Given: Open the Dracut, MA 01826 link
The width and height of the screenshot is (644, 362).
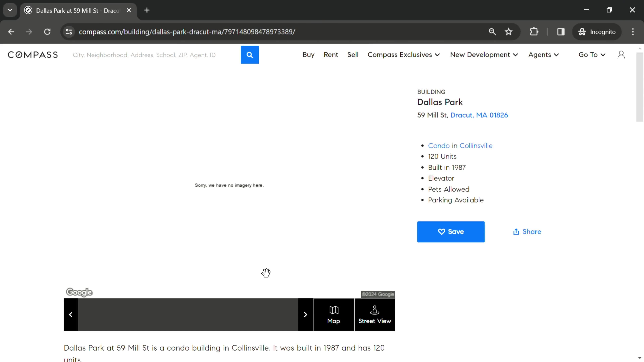Looking at the screenshot, I should click(479, 115).
